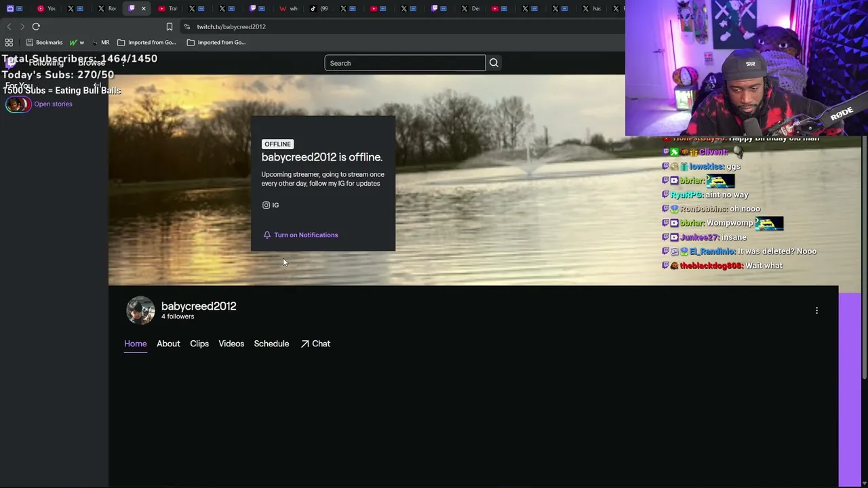
Task: Open the streamer's IG link
Action: (271, 205)
